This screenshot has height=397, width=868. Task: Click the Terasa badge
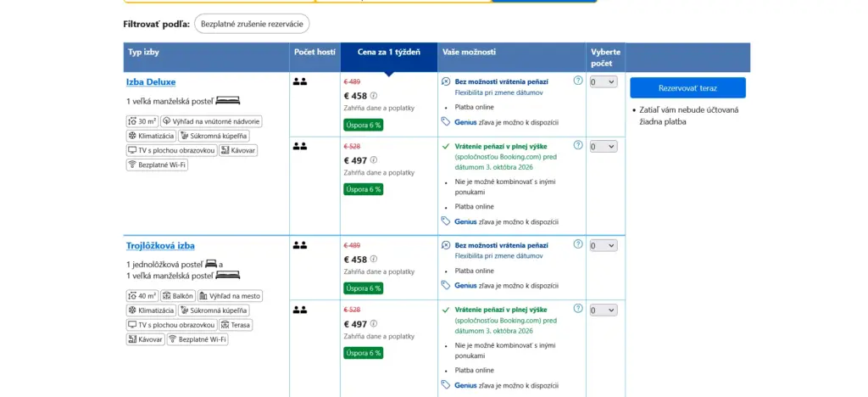236,325
